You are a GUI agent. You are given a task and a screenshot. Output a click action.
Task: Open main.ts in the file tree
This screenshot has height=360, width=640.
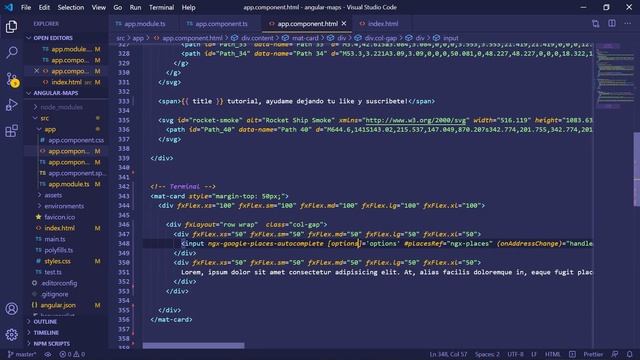coord(55,239)
